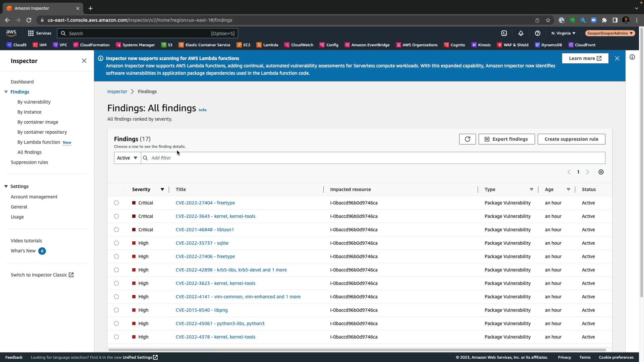The image size is (644, 362).
Task: Open the info panel icon at right
Action: [632, 57]
